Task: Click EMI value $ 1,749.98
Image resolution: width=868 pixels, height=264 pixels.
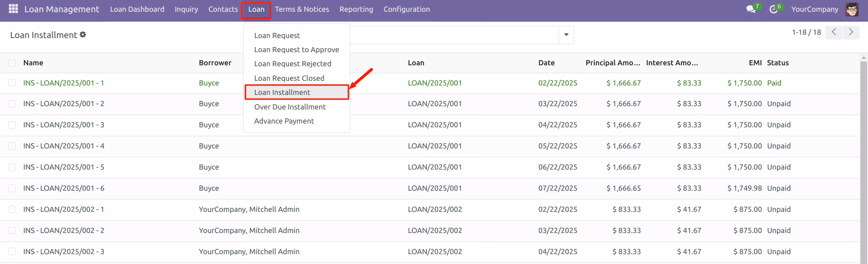Action: click(x=744, y=188)
